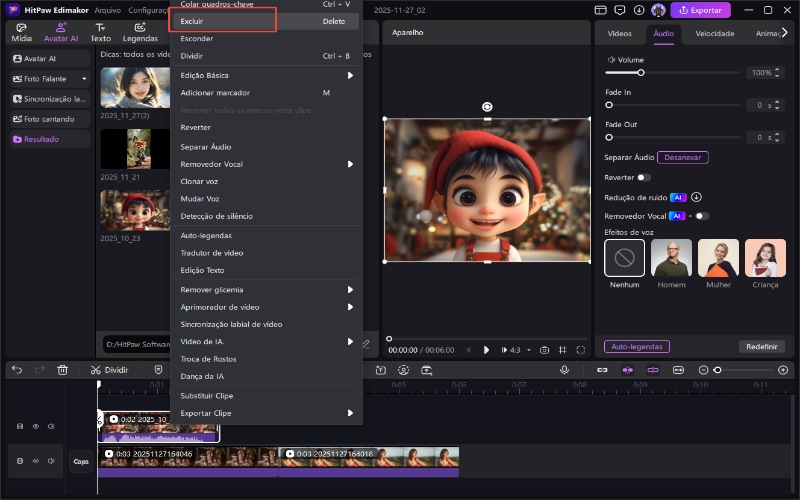This screenshot has width=800, height=500.
Task: Enter fullscreen preview mode
Action: coord(581,350)
